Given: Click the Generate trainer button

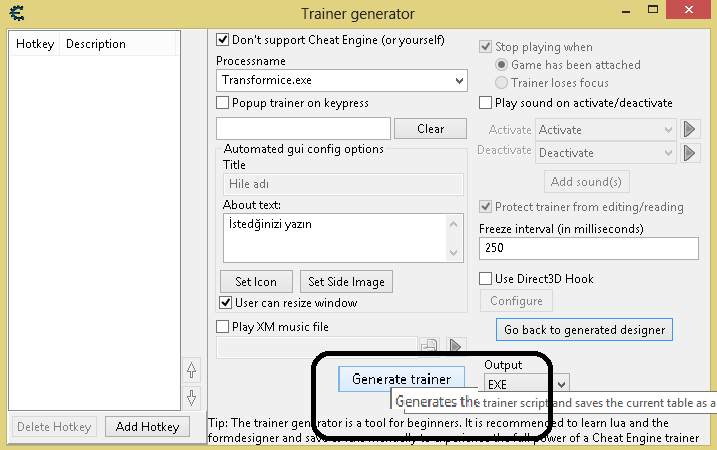Looking at the screenshot, I should [401, 379].
